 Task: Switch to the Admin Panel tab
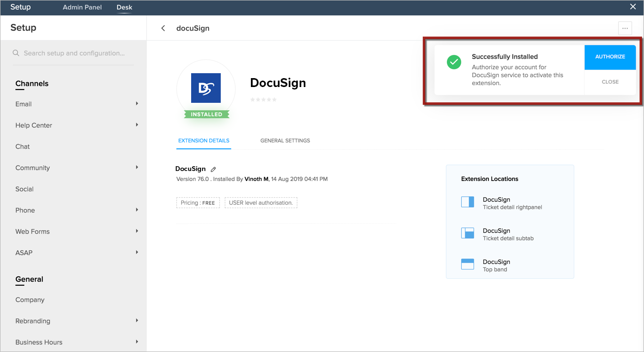pos(82,7)
